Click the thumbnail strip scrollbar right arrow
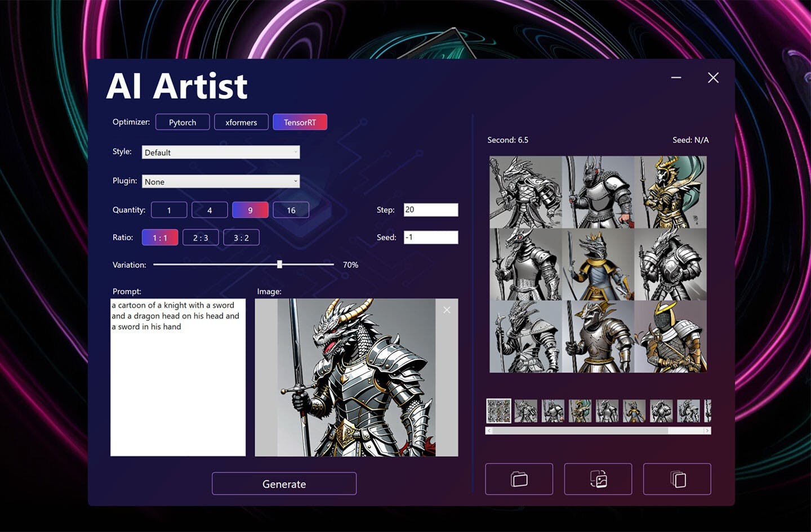Image resolution: width=811 pixels, height=532 pixels. pos(707,431)
